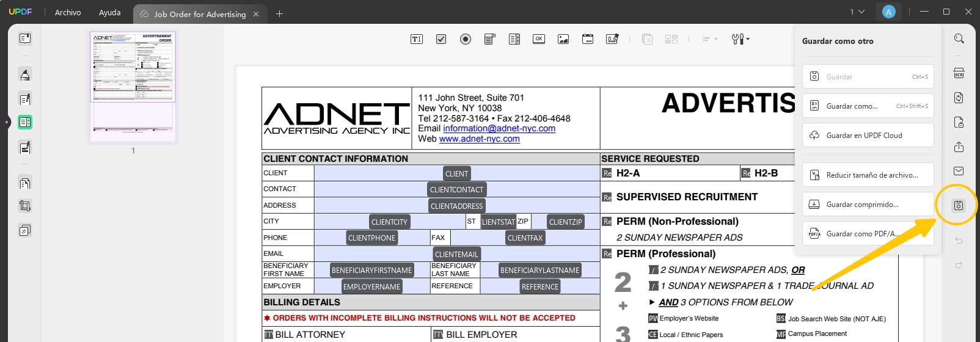Select the Job Order for Advertising tab
Screen dimensions: 980x342
(x=200, y=14)
